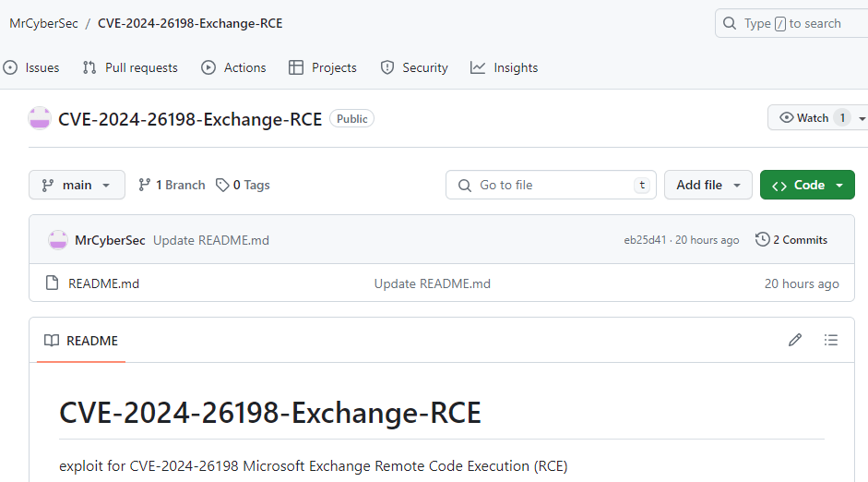Click the history clock icon beside Commits
The width and height of the screenshot is (868, 482).
(x=762, y=239)
